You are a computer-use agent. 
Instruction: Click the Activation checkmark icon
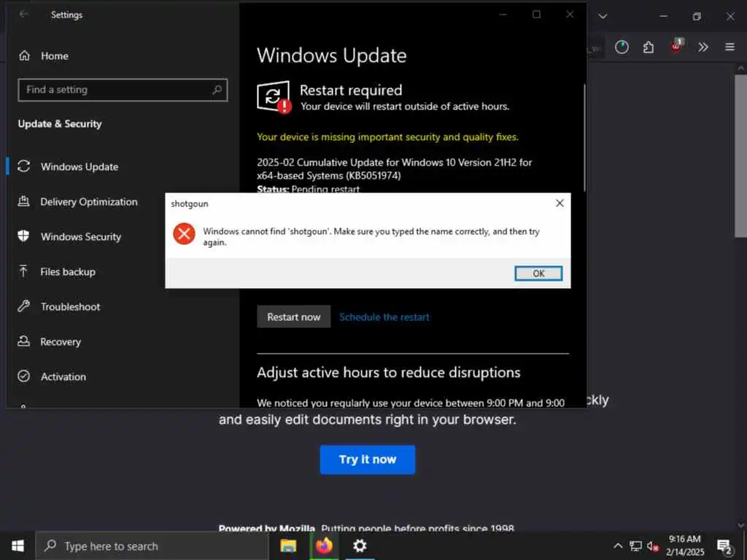24,376
